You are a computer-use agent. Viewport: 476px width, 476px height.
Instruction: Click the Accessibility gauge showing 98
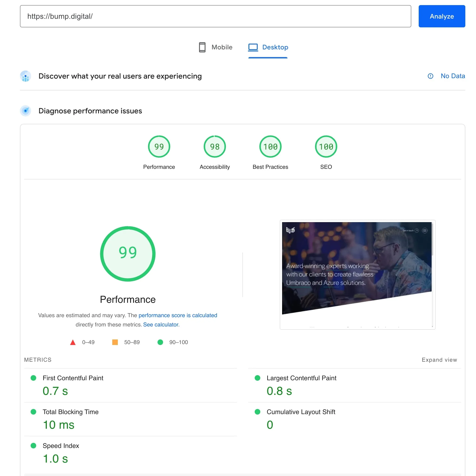tap(214, 146)
